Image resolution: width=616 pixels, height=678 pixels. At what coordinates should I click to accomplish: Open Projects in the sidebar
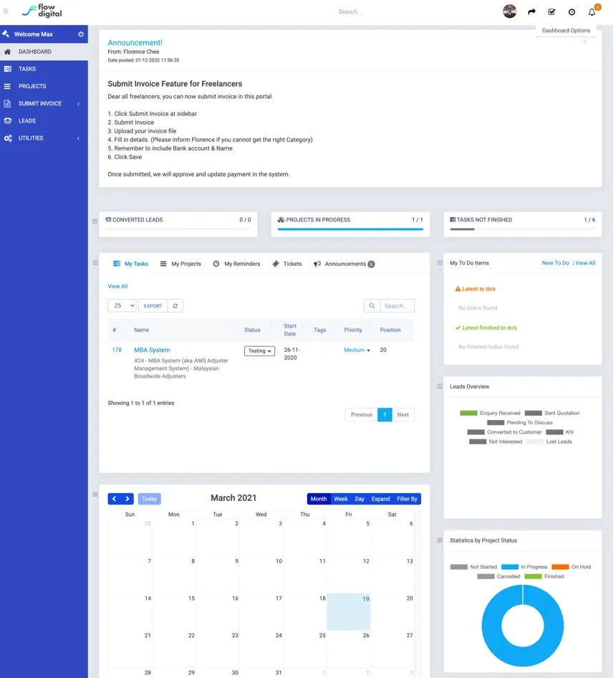point(44,86)
